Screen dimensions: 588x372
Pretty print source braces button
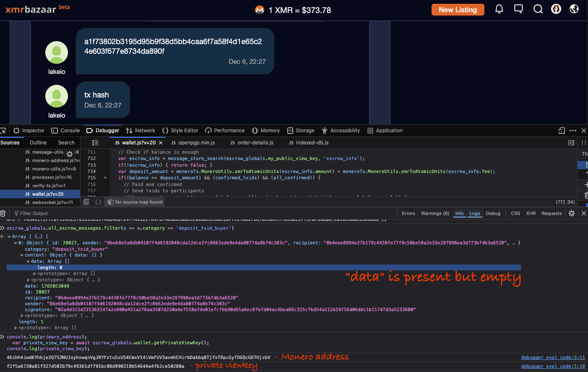click(x=98, y=202)
